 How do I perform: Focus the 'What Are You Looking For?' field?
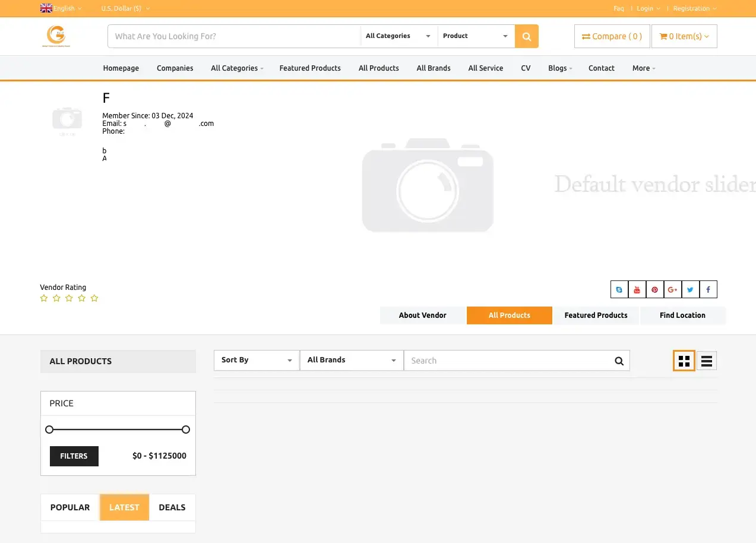click(235, 36)
